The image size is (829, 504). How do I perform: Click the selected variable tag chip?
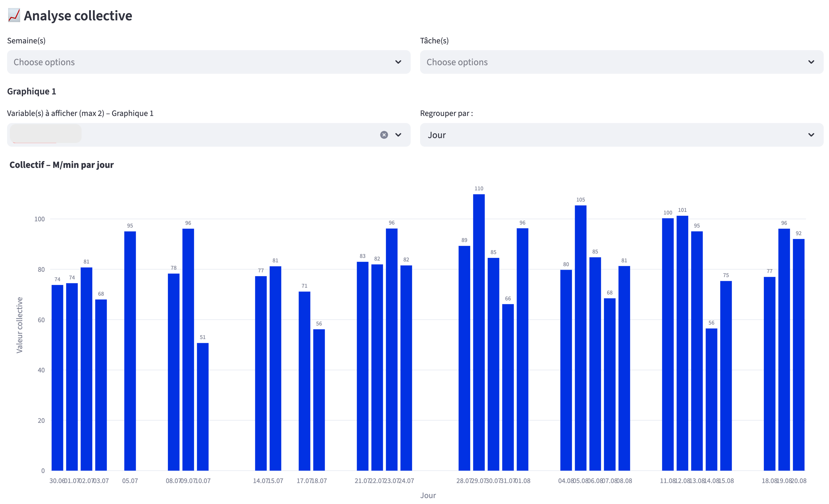45,134
